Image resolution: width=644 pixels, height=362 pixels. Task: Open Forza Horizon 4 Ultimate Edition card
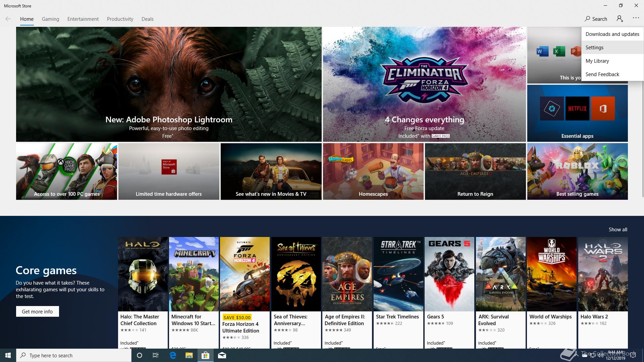click(245, 293)
